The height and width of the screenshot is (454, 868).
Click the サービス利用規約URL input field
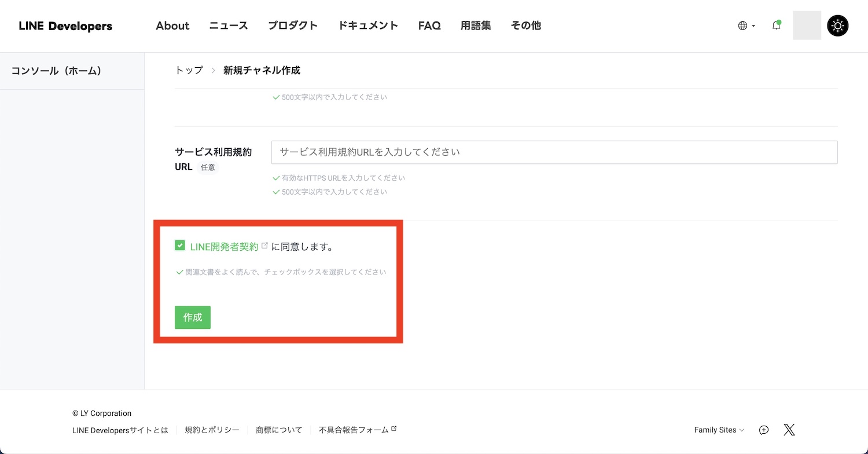(554, 152)
